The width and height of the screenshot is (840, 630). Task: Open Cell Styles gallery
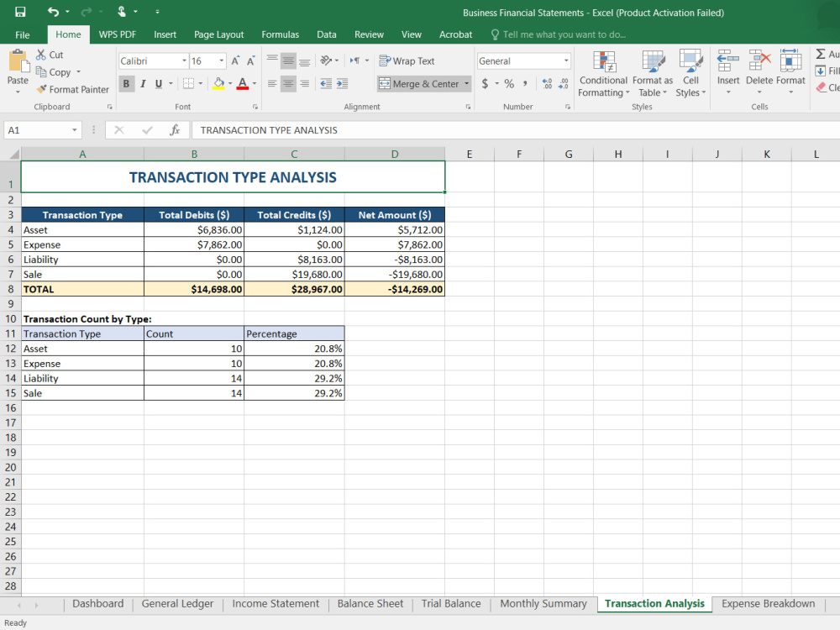690,74
